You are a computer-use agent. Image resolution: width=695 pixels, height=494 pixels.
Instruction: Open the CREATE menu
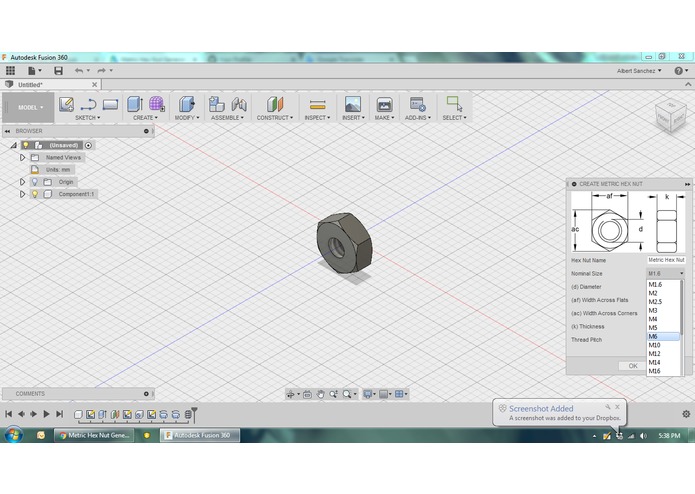click(x=145, y=118)
